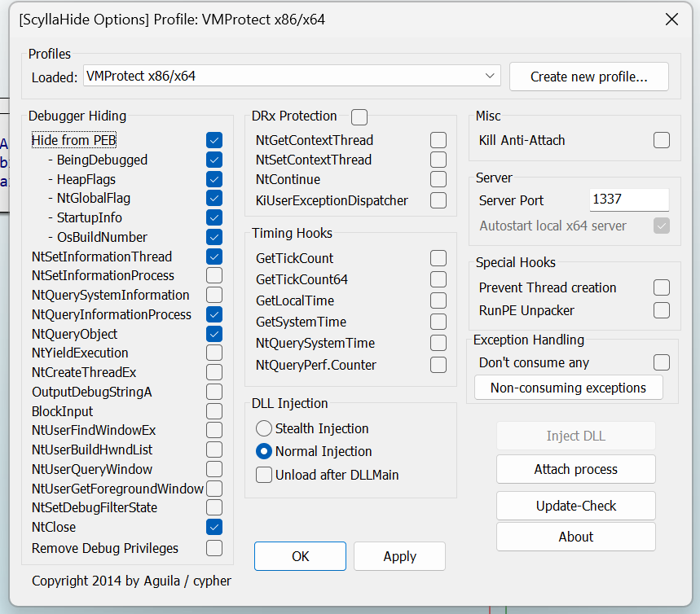Image resolution: width=700 pixels, height=614 pixels.
Task: Enable NtSetContextThread checkbox
Action: coord(438,160)
